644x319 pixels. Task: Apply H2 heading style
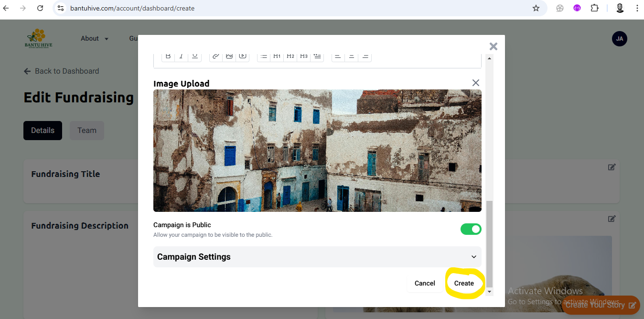[290, 56]
